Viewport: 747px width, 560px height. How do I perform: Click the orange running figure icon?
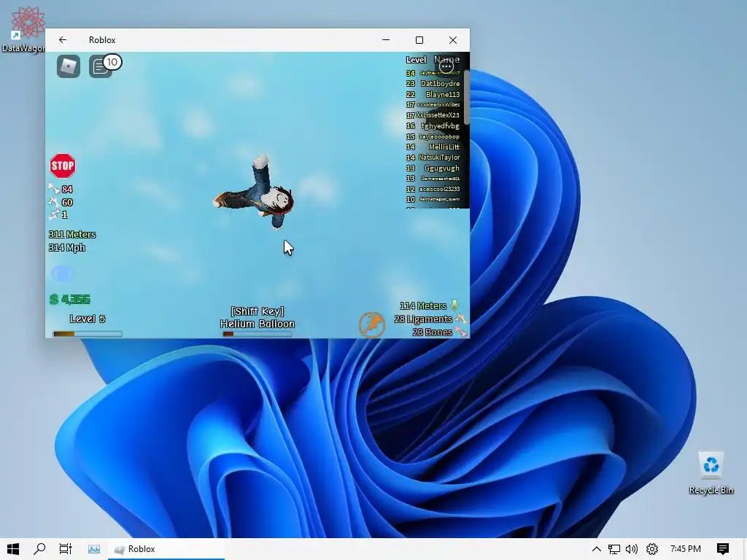pos(371,325)
